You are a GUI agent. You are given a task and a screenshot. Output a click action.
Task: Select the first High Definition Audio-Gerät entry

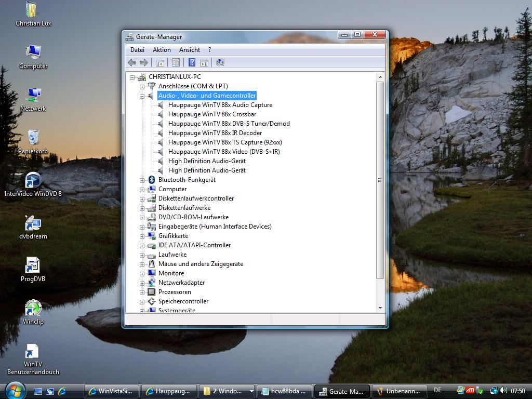[207, 161]
